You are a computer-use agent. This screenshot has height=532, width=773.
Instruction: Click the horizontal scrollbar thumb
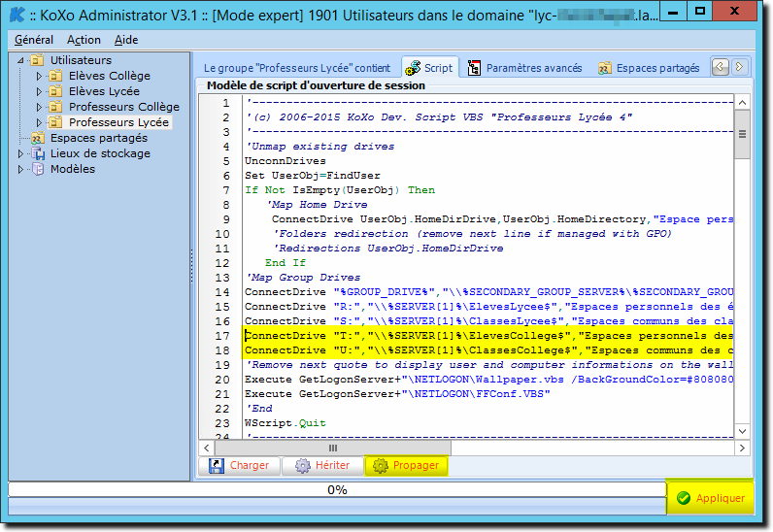pos(333,449)
